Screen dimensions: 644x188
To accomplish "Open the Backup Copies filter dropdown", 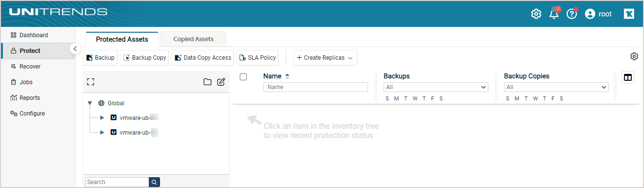I will tap(556, 87).
